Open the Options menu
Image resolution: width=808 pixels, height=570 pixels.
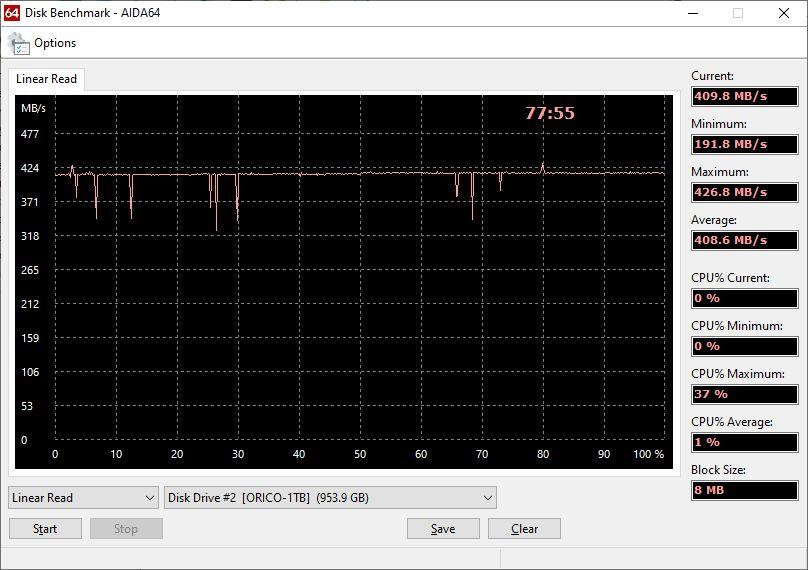coord(55,43)
